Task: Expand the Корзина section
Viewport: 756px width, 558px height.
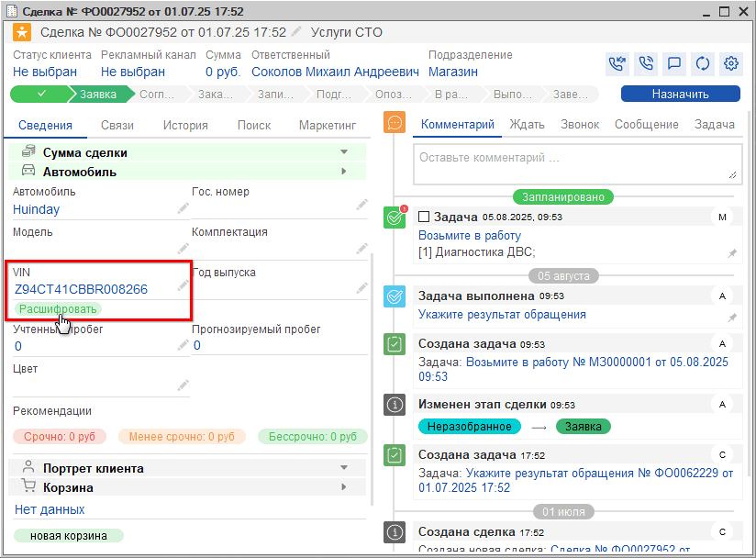Action: tap(344, 487)
